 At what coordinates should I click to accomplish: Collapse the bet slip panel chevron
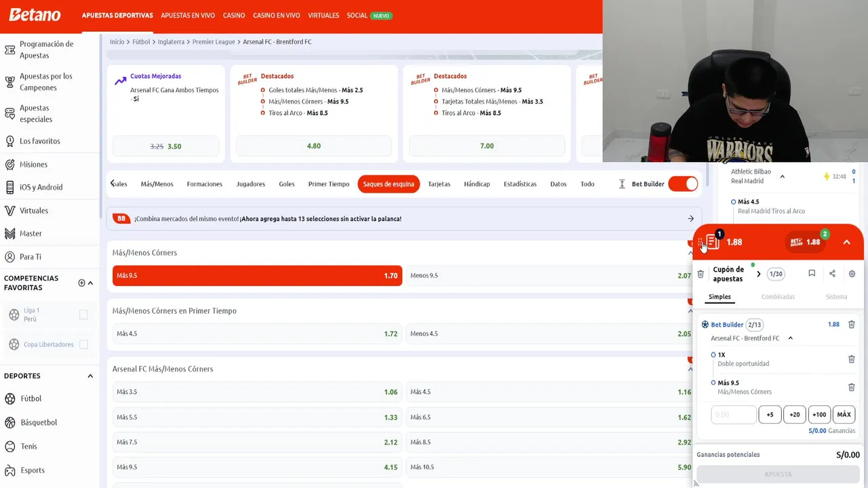tap(846, 242)
